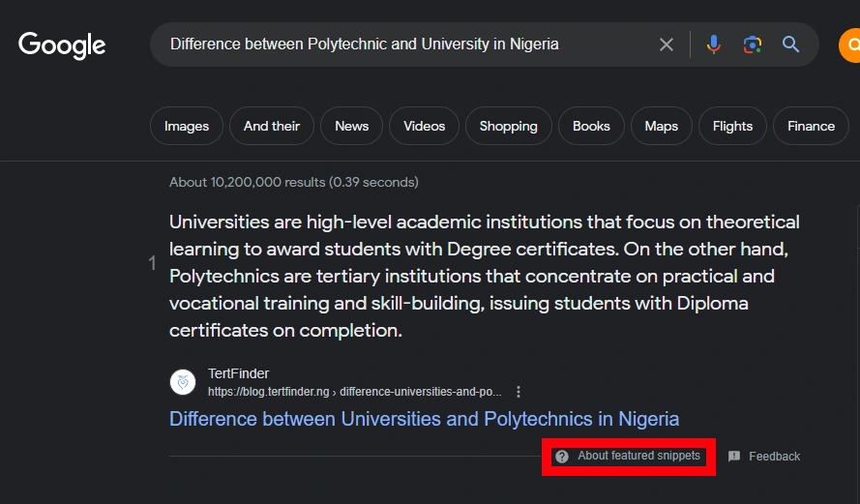Select the 'And their' refinement chip
This screenshot has width=860, height=504.
tap(272, 126)
